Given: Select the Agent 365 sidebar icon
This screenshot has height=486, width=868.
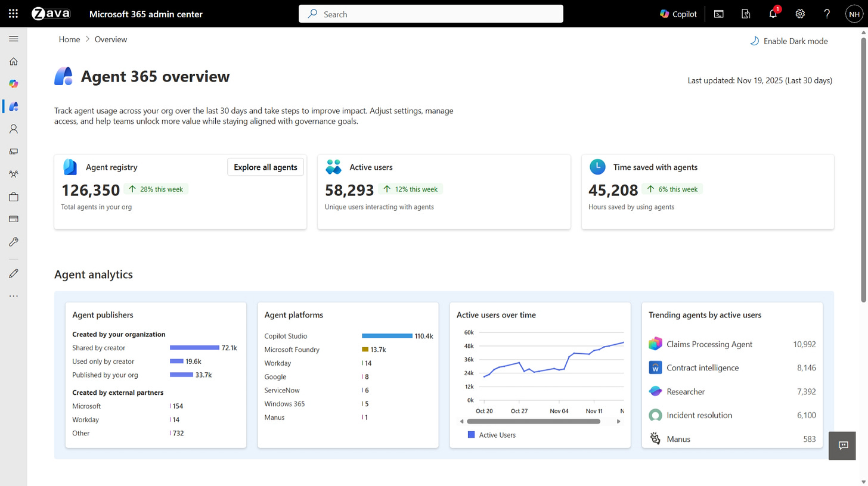Looking at the screenshot, I should point(14,106).
